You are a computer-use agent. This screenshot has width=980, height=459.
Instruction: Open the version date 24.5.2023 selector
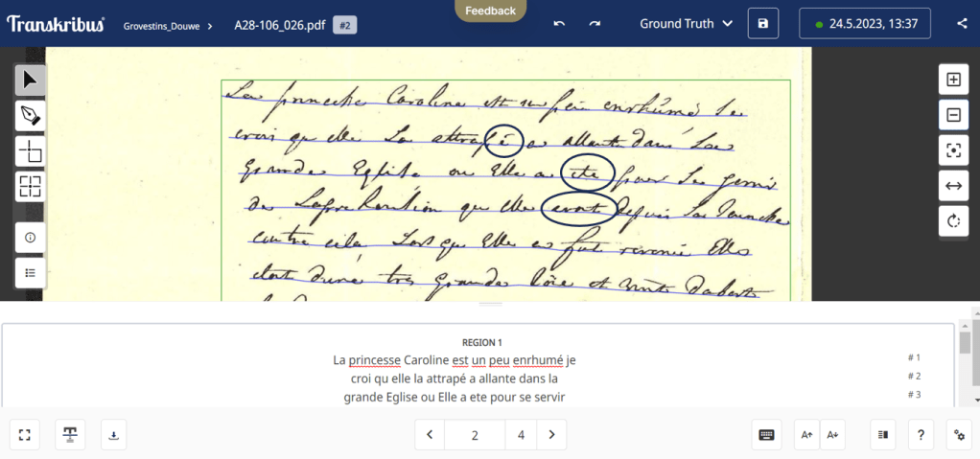tap(864, 23)
